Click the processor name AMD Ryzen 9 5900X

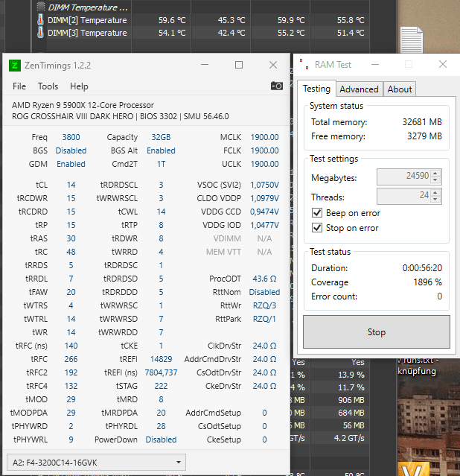pos(83,105)
